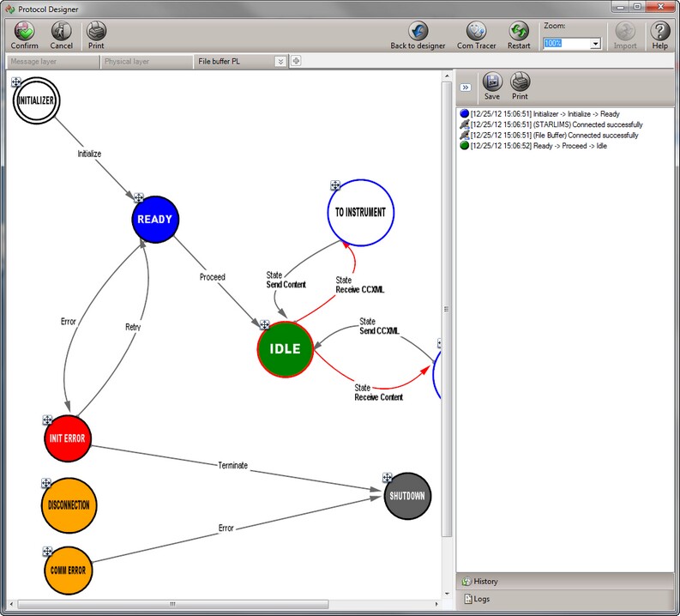
Task: Click the move handle on IDLE node
Action: click(265, 324)
